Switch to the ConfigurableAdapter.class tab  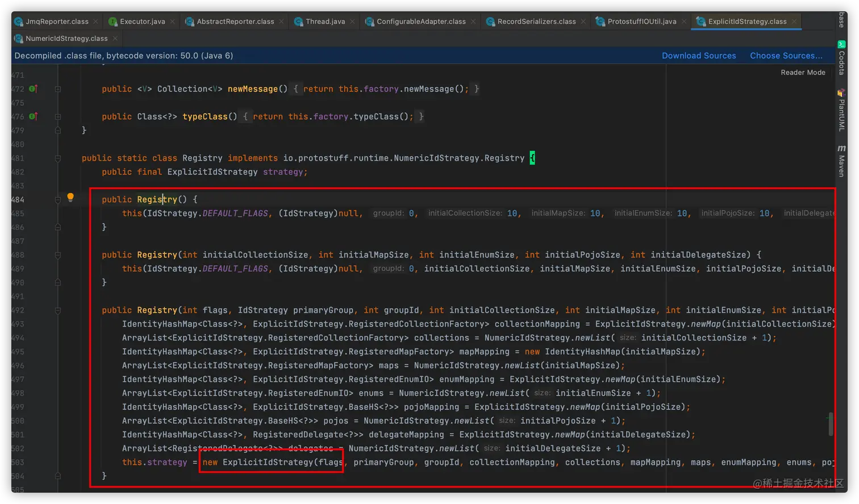(421, 22)
